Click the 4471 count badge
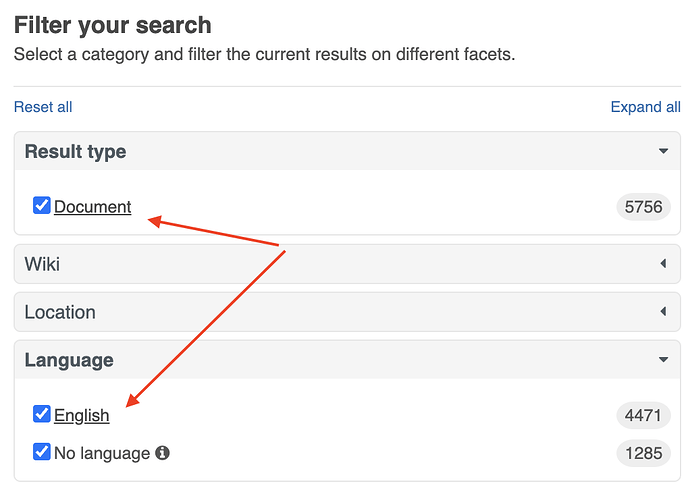Screen dimensions: 690x490 click(x=643, y=415)
